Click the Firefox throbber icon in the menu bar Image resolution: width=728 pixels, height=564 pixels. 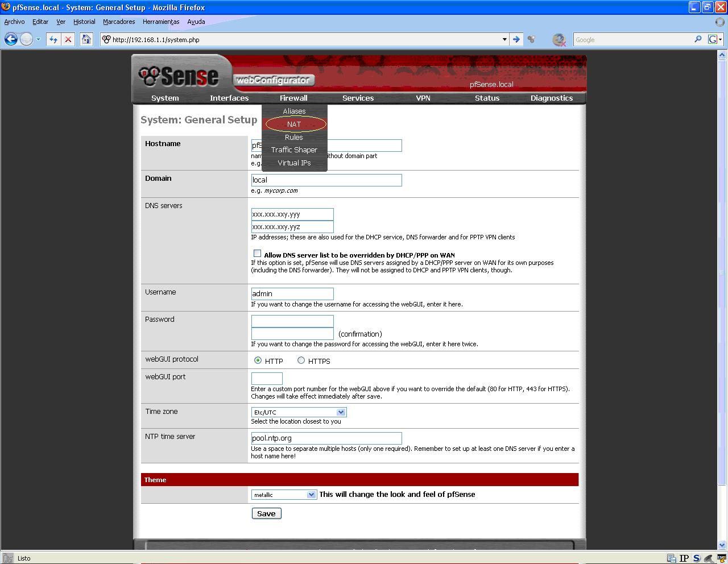click(719, 22)
